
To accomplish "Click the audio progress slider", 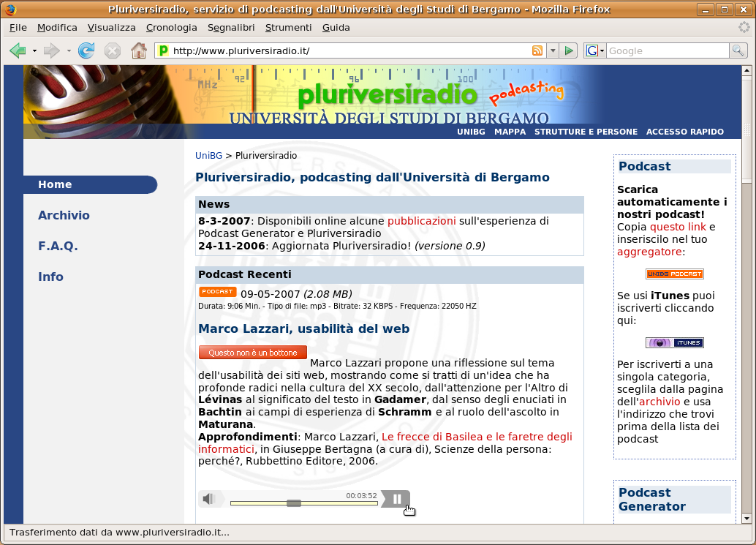I will [293, 503].
